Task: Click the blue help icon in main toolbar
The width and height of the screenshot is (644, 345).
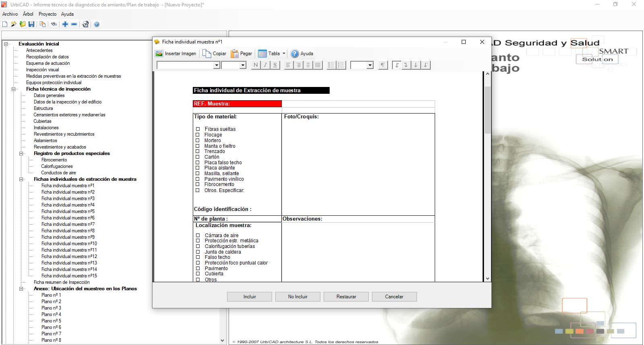Action: [x=97, y=24]
